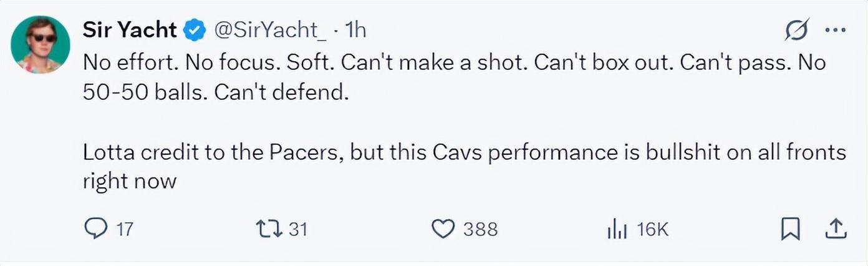
Task: Like the post with heart icon
Action: point(443,230)
